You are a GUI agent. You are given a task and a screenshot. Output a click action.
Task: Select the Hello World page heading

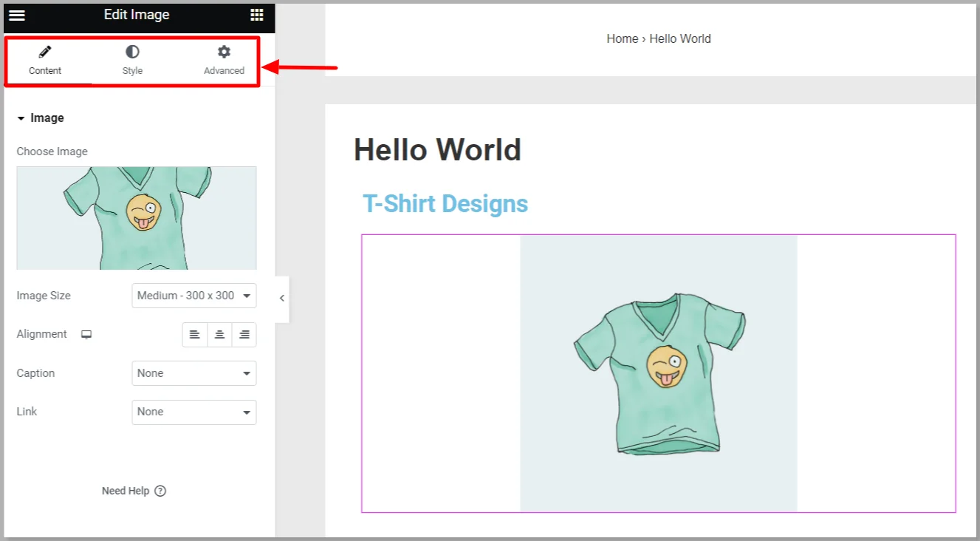coord(437,150)
